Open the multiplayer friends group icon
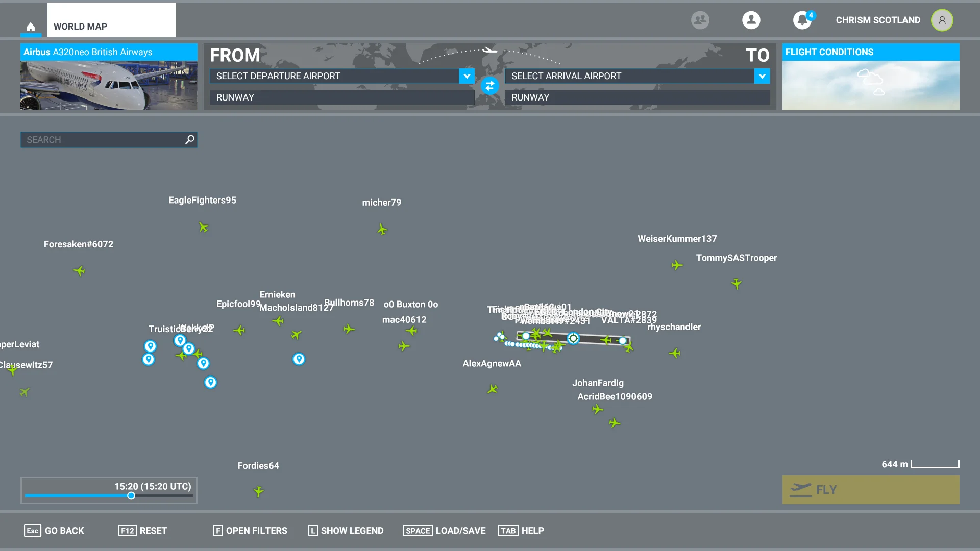The width and height of the screenshot is (980, 551). [700, 20]
